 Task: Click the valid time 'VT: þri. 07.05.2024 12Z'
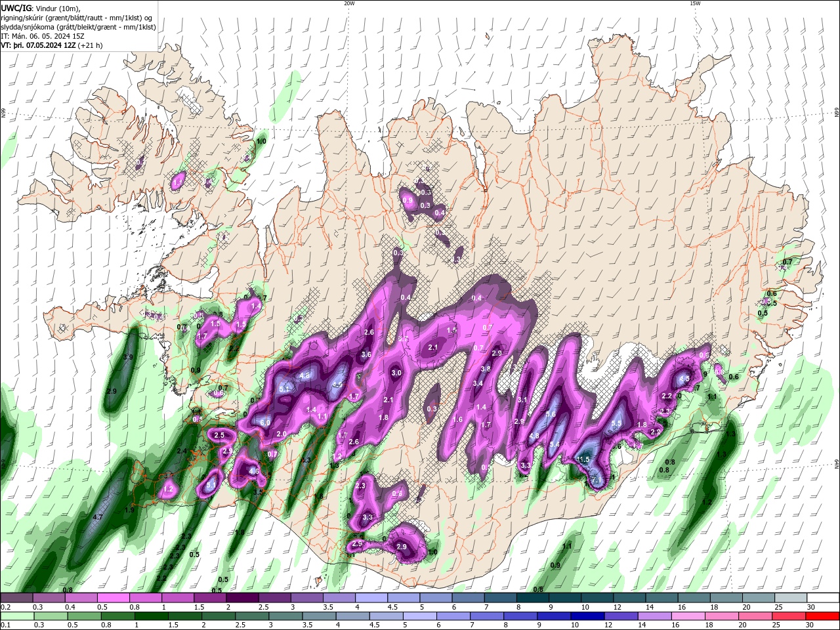click(x=38, y=45)
